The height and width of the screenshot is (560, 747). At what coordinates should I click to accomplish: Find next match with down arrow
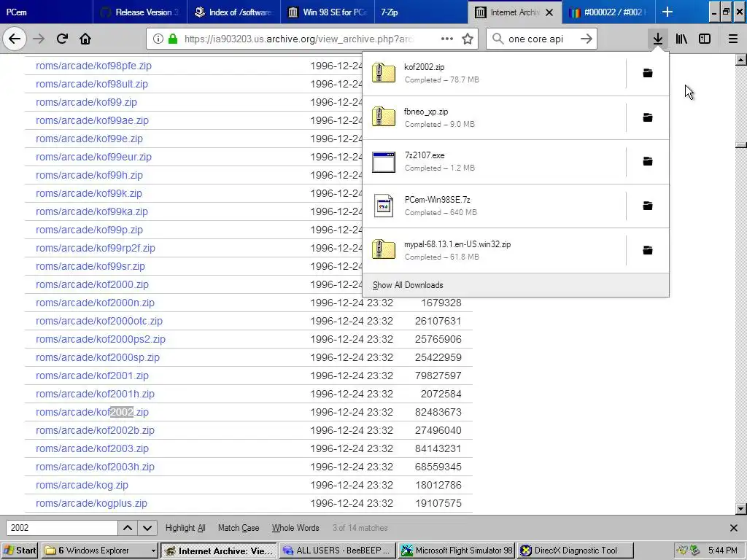click(x=147, y=528)
